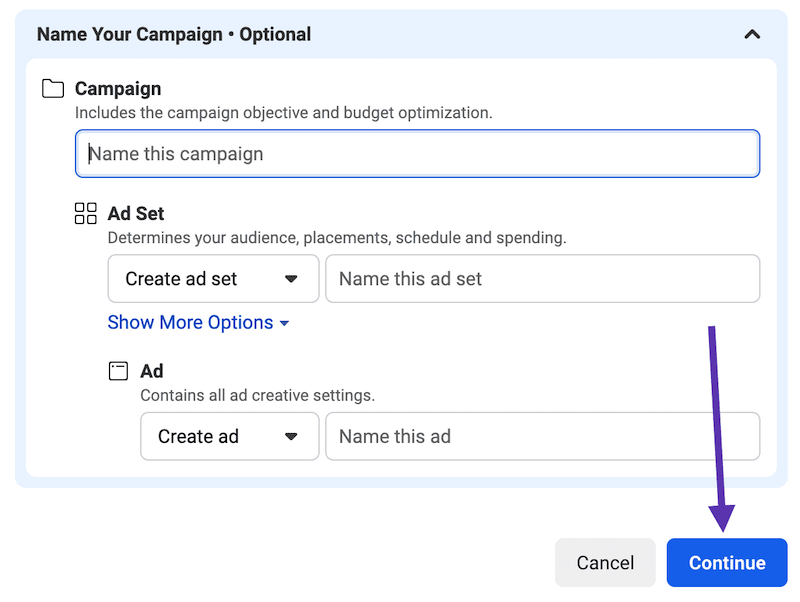
Task: Click the caret on the Create ad selector
Action: (293, 436)
